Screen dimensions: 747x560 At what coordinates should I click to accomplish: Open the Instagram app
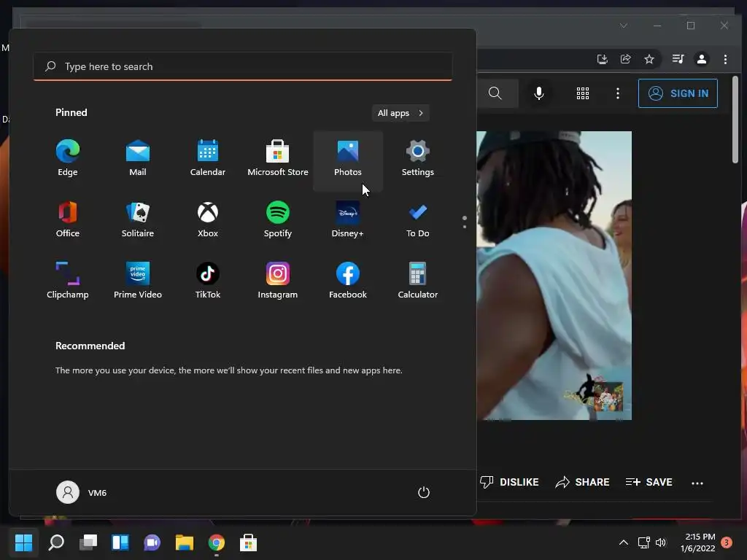(x=278, y=281)
